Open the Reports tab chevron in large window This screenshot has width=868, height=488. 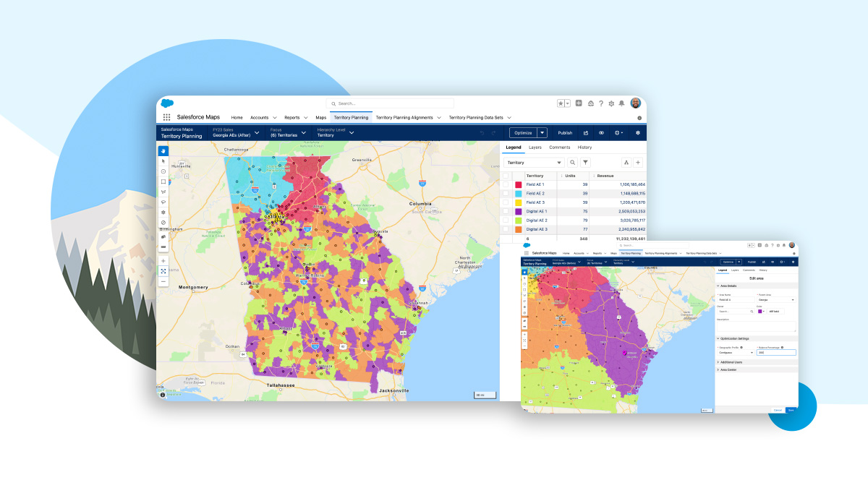[x=306, y=117]
